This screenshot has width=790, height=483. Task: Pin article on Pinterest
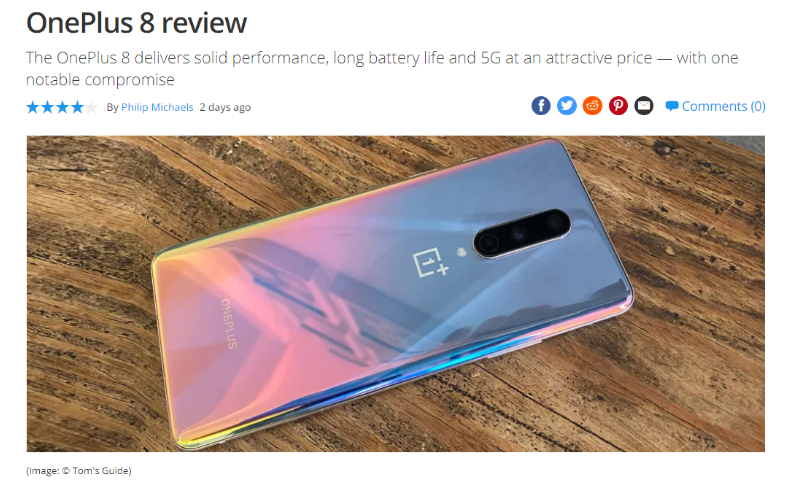618,106
